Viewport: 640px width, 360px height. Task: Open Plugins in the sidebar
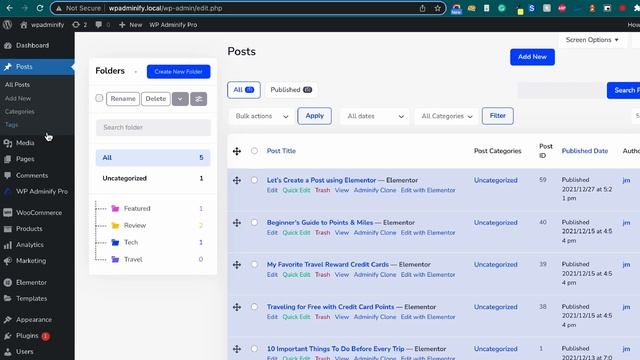coord(27,336)
